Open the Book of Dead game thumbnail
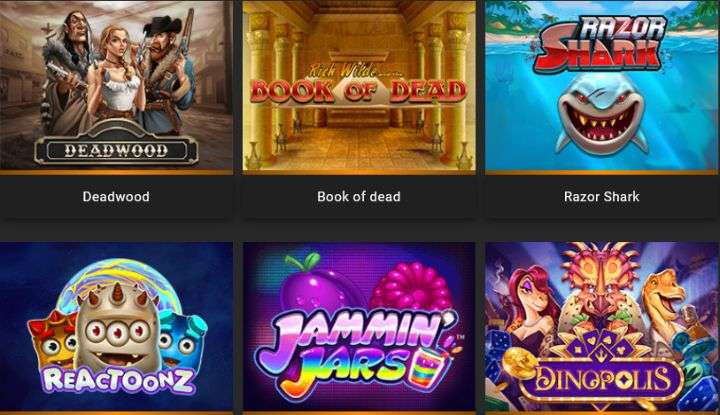This screenshot has width=720, height=415. point(359,85)
